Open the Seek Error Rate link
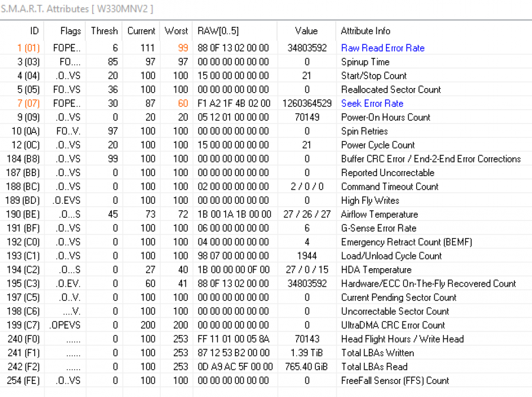 372,103
